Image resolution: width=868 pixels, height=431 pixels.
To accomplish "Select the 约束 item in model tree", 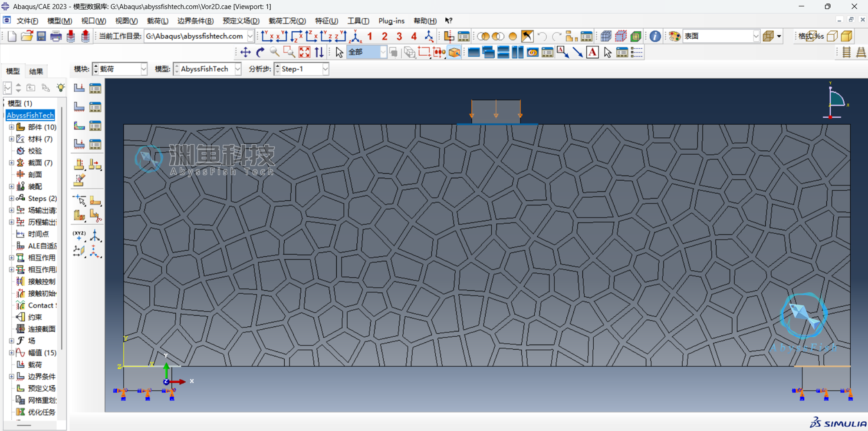I will (35, 317).
